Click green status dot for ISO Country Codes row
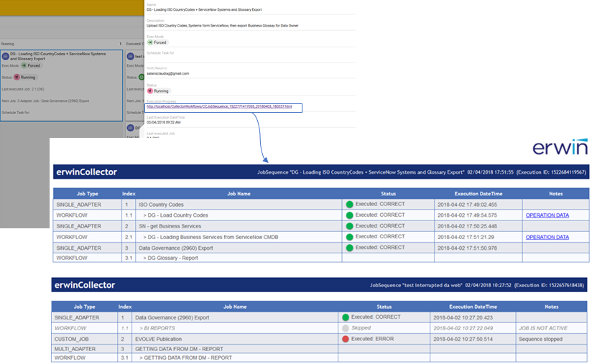The width and height of the screenshot is (592, 364). point(350,205)
